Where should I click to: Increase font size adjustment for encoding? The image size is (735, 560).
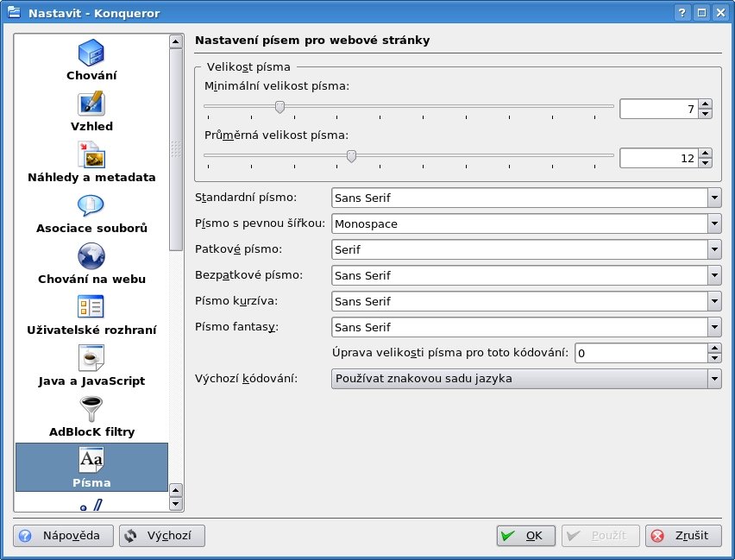point(714,348)
